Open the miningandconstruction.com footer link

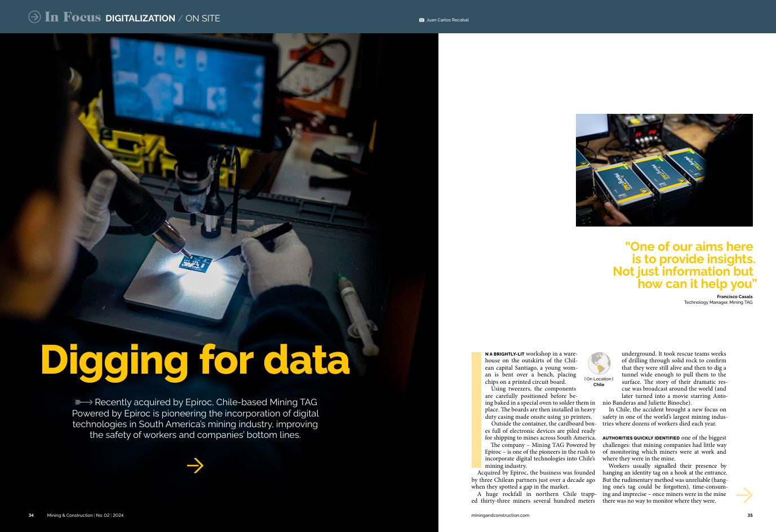tap(500, 515)
